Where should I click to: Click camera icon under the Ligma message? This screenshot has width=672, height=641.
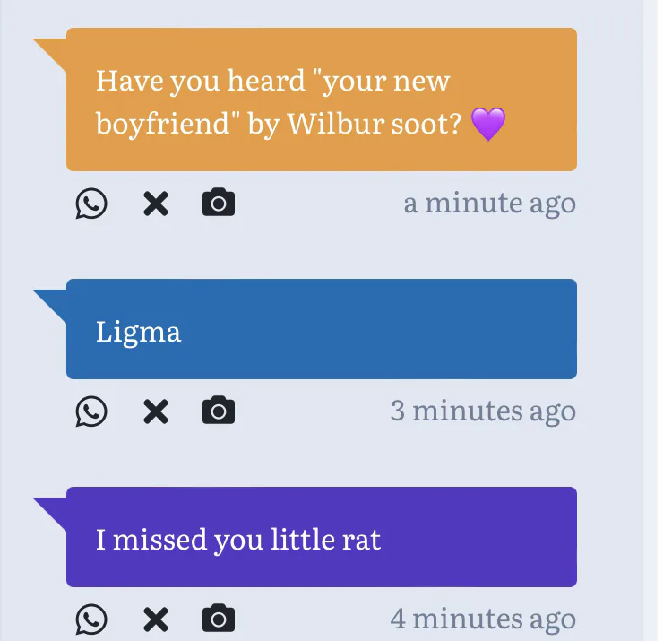pyautogui.click(x=219, y=411)
